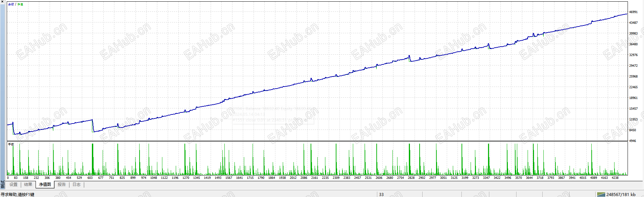Click the connection status bars icon
The height and width of the screenshot is (197, 644).
pyautogui.click(x=601, y=194)
